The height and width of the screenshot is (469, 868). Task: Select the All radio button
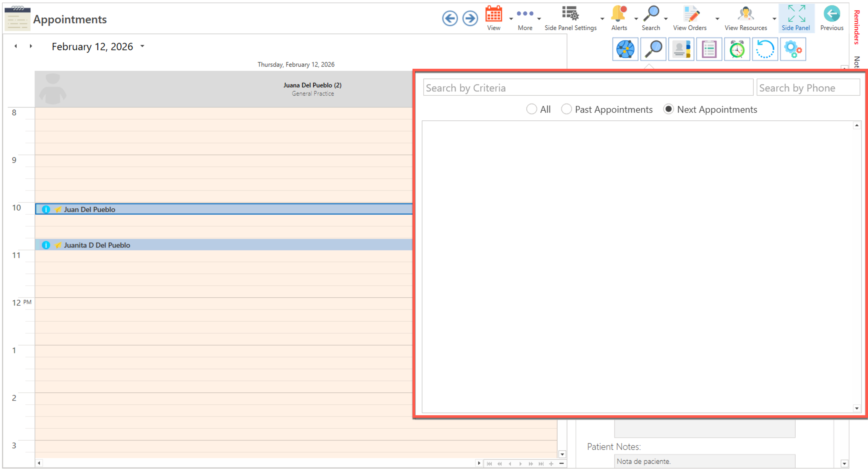[x=531, y=109]
